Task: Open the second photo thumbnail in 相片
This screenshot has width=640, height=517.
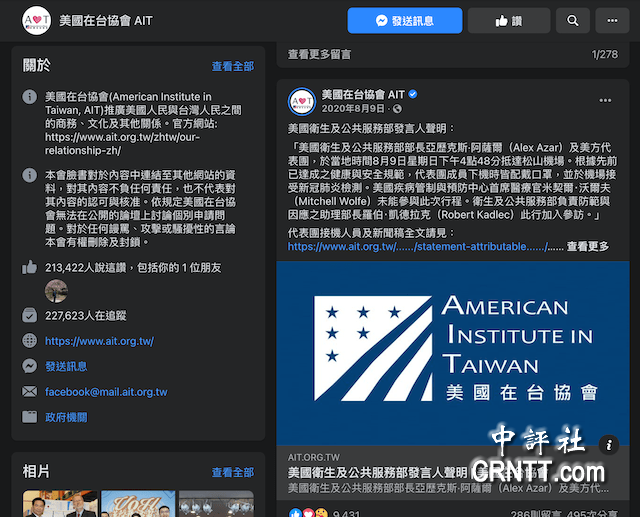Action: (138, 504)
